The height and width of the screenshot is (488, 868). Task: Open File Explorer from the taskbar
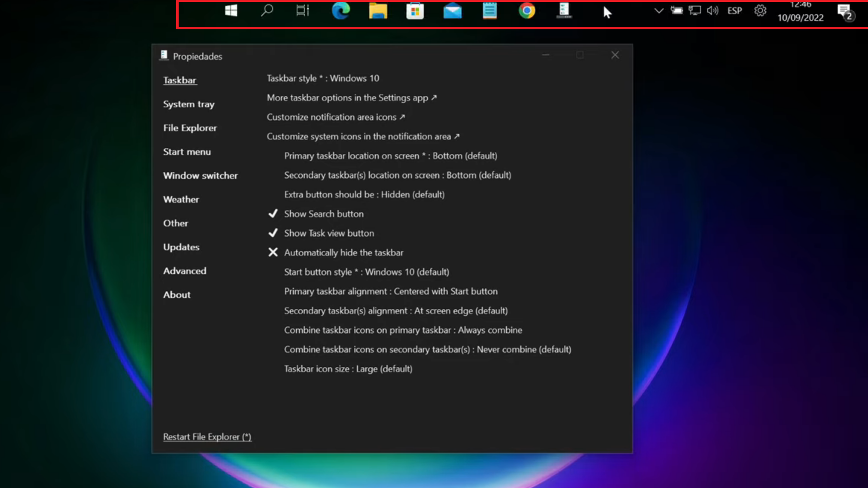[378, 10]
